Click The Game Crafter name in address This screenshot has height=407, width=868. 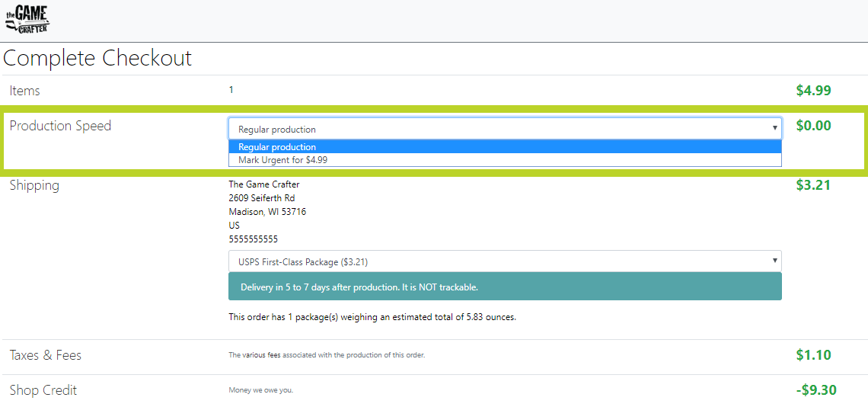tap(264, 184)
